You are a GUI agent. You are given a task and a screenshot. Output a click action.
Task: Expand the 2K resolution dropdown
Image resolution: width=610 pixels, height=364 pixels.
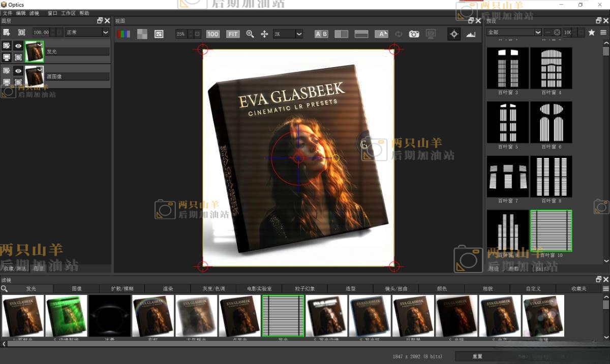(288, 34)
